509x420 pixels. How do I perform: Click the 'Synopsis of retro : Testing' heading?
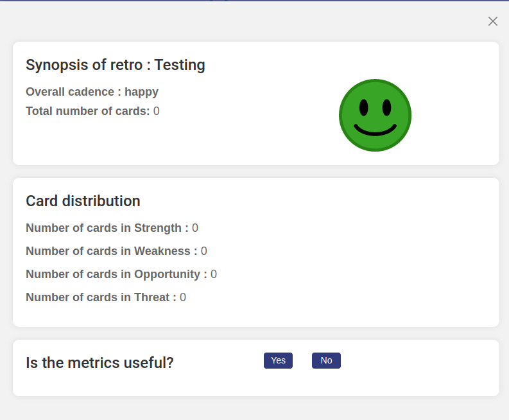(x=116, y=65)
